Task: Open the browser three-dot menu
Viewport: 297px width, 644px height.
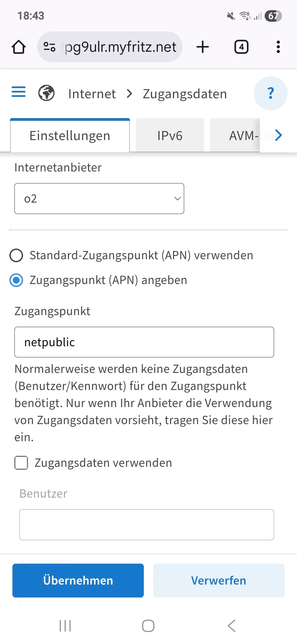Action: [x=278, y=47]
